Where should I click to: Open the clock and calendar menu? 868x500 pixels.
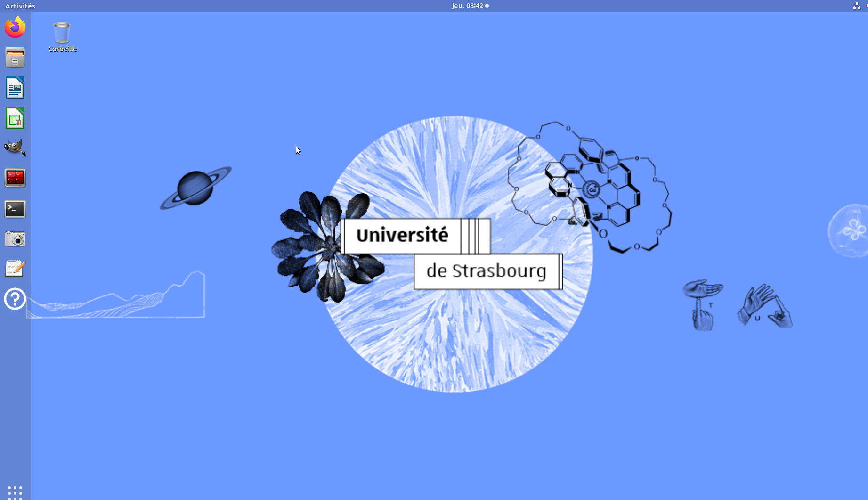(x=470, y=6)
